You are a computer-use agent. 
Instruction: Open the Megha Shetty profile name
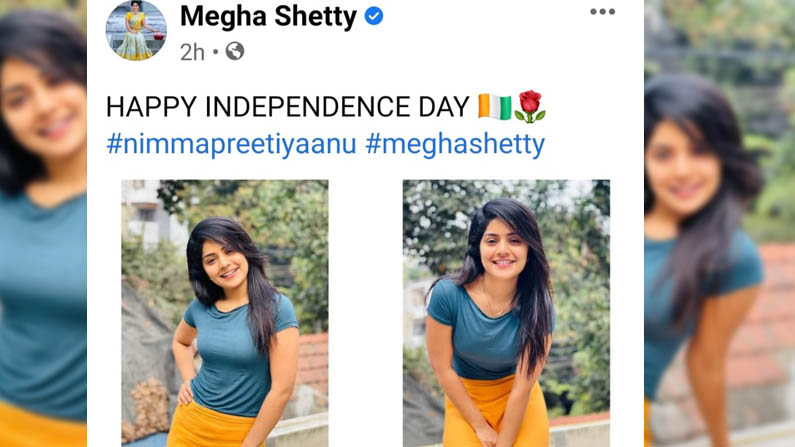268,16
